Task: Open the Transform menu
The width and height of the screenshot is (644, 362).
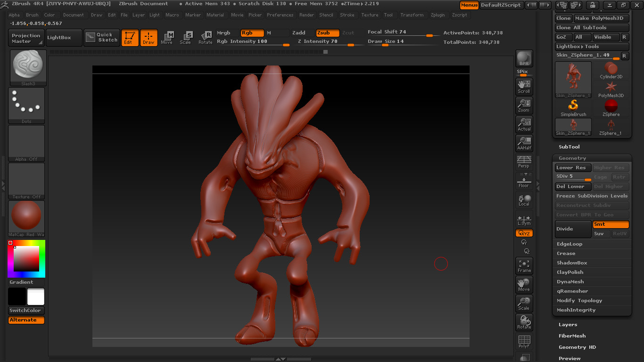Action: (x=412, y=15)
